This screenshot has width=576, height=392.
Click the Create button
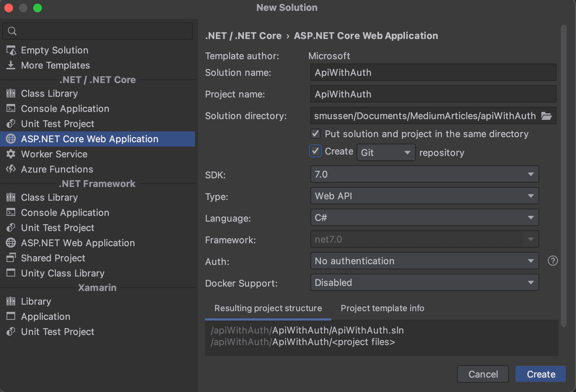(541, 374)
